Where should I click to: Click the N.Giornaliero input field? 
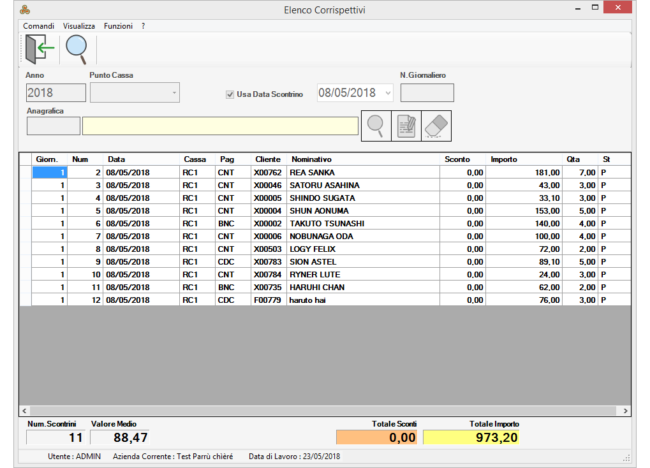(x=426, y=93)
